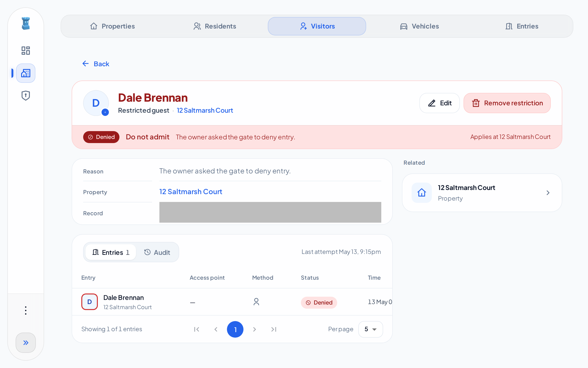Click the Time column header
Screen dimensions: 588x368
[x=374, y=278]
